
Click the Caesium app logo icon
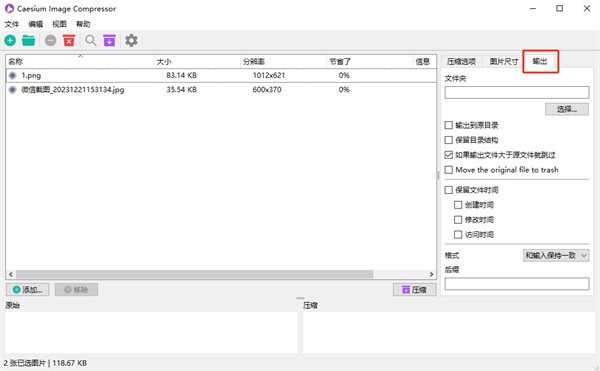click(9, 8)
